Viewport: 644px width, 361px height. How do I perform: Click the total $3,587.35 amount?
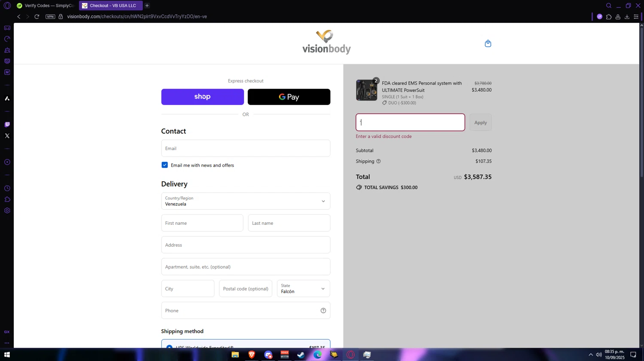478,177
